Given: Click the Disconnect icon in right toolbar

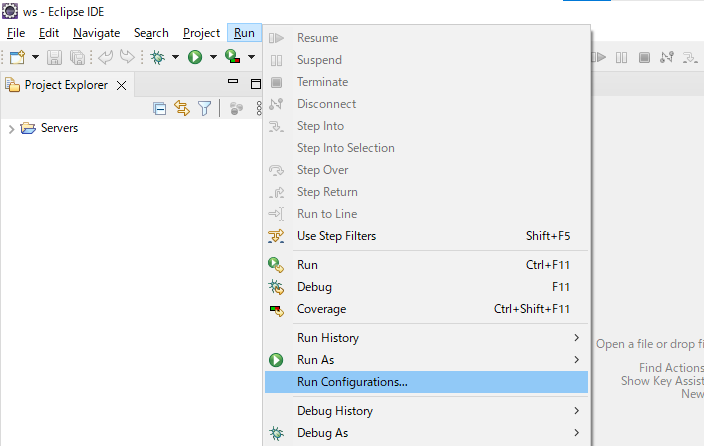Looking at the screenshot, I should [667, 57].
